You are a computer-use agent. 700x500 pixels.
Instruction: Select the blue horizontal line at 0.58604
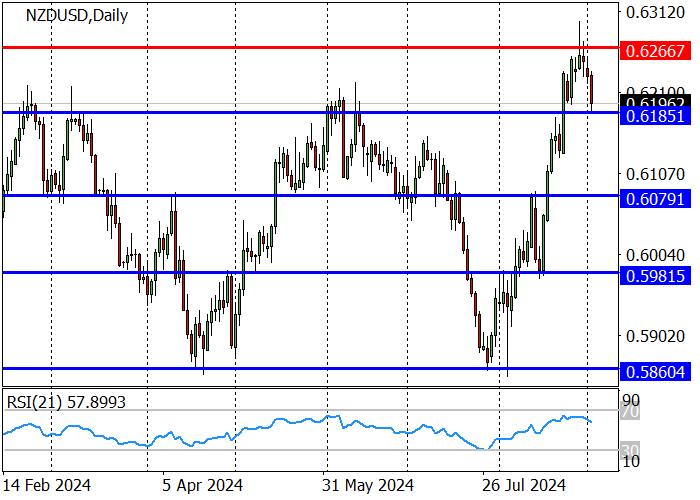(x=311, y=368)
